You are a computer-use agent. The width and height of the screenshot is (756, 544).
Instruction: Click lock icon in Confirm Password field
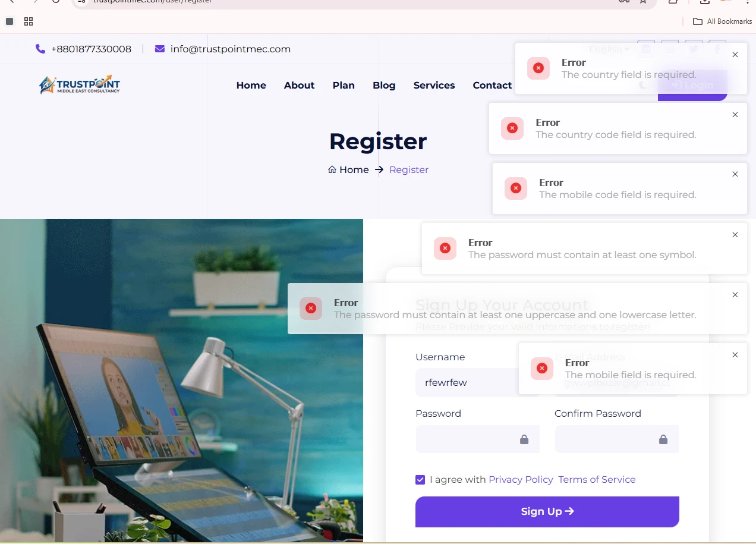click(x=663, y=439)
